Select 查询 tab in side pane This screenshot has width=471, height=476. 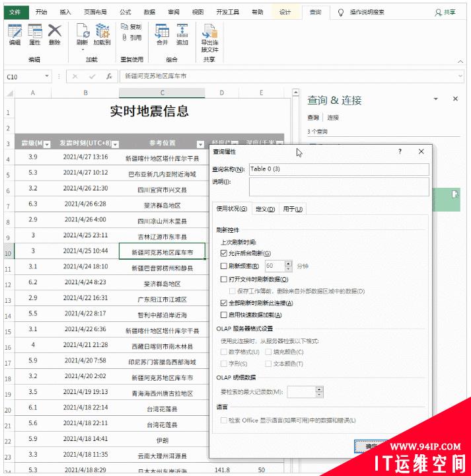[313, 118]
